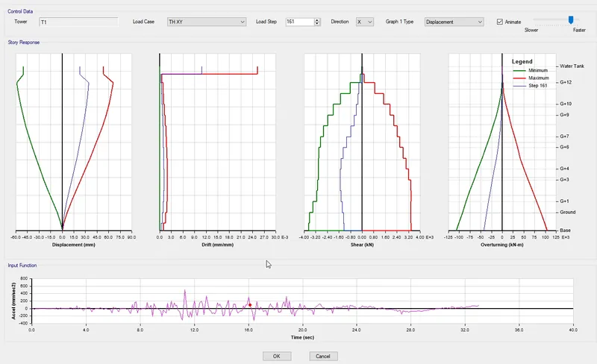Image resolution: width=597 pixels, height=364 pixels.
Task: Click the 'G+3' story label
Action: (564, 179)
